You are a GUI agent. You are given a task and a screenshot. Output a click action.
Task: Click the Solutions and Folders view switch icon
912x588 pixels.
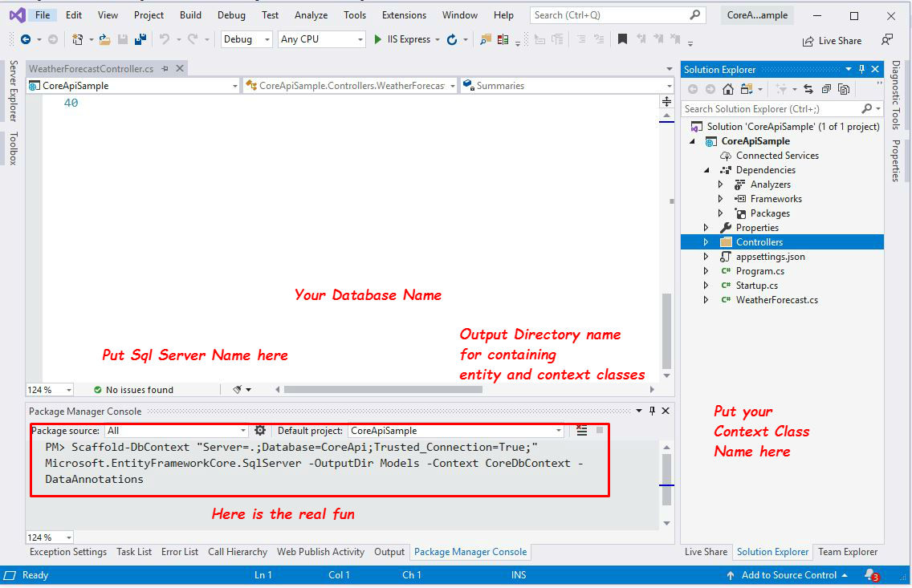point(747,89)
